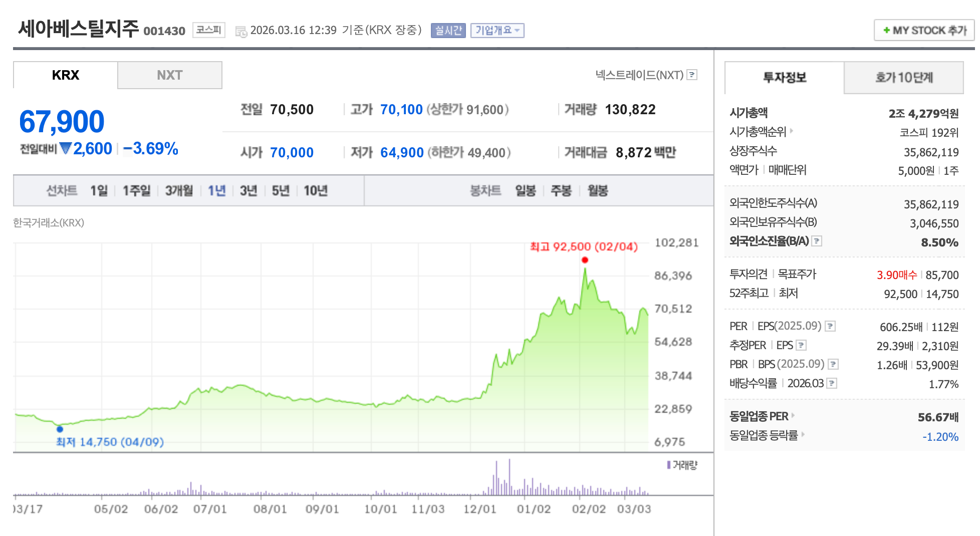980x536 pixels.
Task: Show the 일봉 candlestick chart
Action: pyautogui.click(x=526, y=191)
